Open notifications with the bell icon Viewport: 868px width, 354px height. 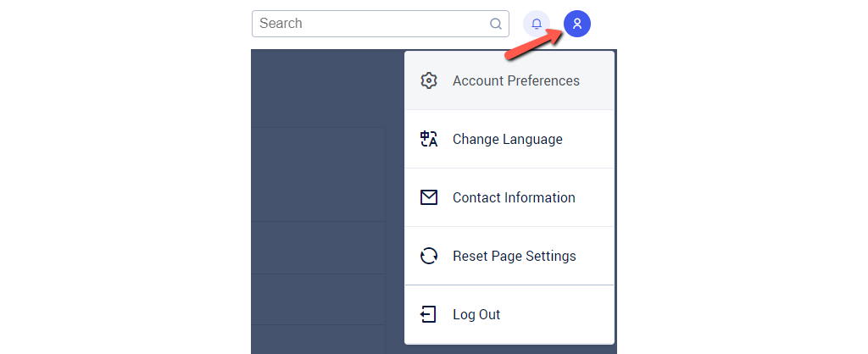537,24
